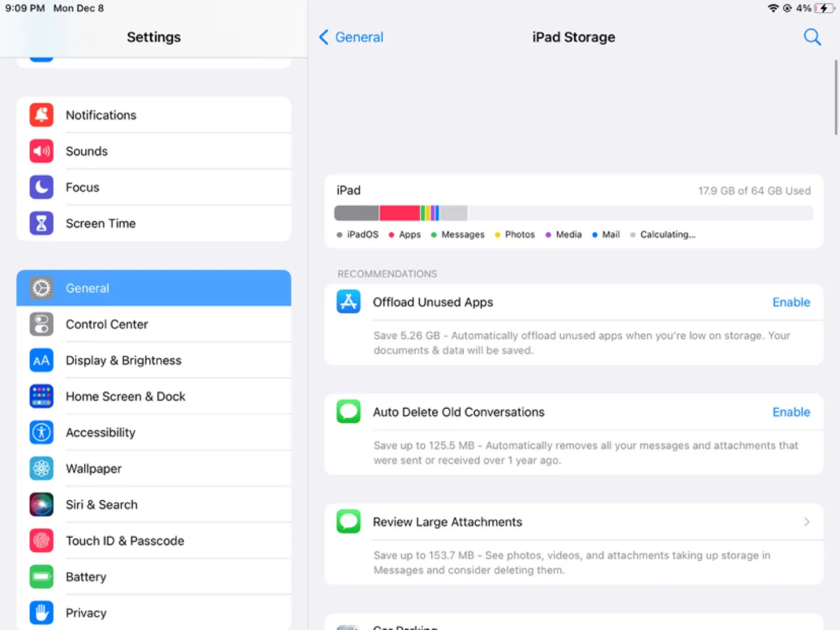Open Focus settings via the moon icon
This screenshot has height=630, width=840.
pos(41,187)
